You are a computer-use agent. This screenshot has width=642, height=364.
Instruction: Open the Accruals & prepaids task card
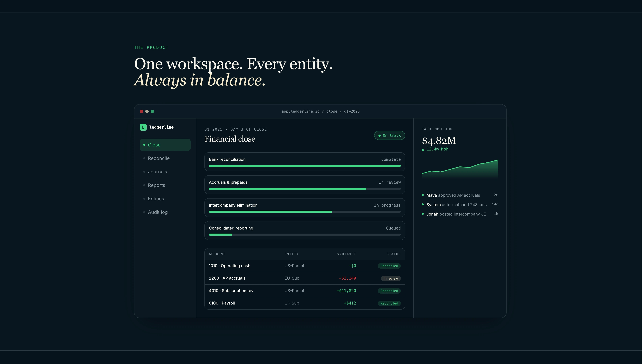(x=305, y=185)
